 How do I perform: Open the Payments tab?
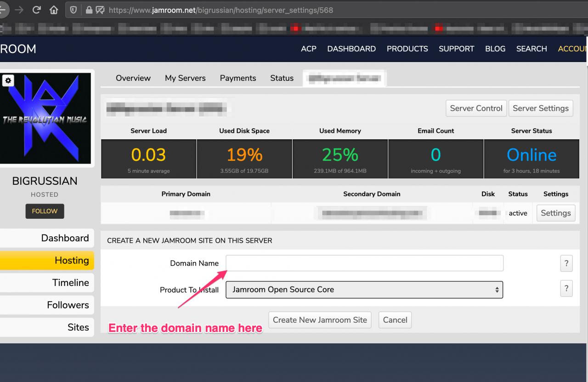point(238,78)
